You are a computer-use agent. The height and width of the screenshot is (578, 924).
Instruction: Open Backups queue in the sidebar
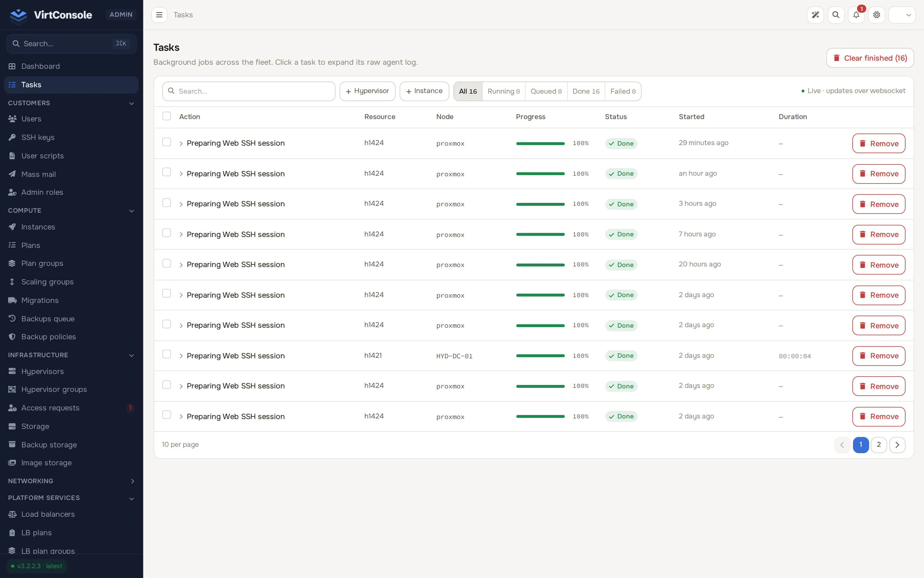coord(71,319)
